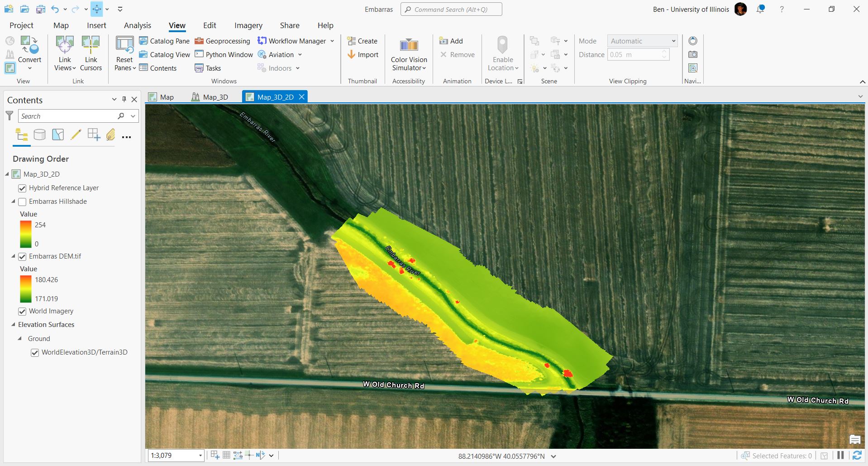Uncheck the Hybrid Reference Layer checkbox
The width and height of the screenshot is (868, 466).
pos(22,188)
